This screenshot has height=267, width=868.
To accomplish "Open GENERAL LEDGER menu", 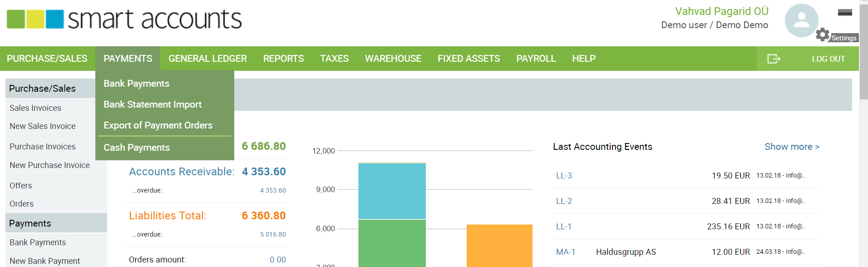I will [207, 59].
